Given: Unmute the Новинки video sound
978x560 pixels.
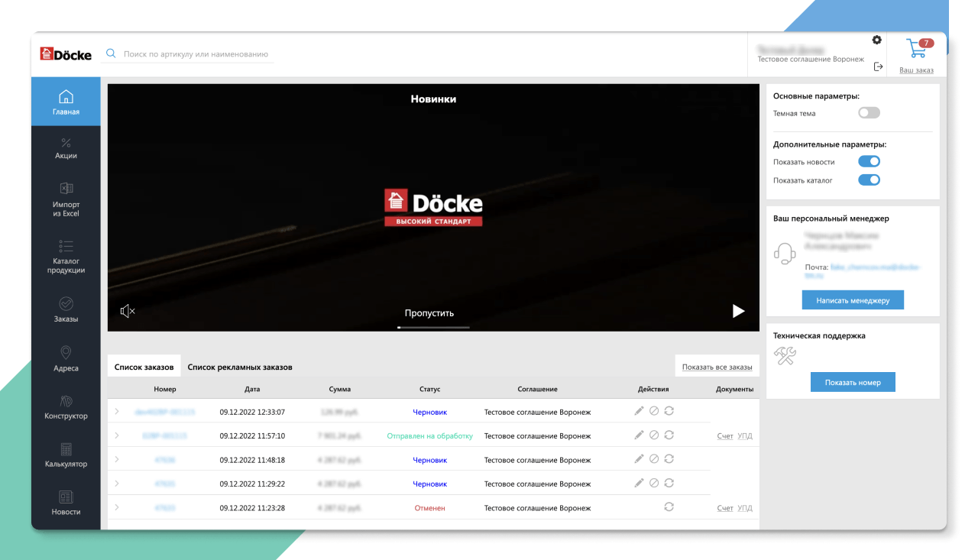Looking at the screenshot, I should click(128, 311).
